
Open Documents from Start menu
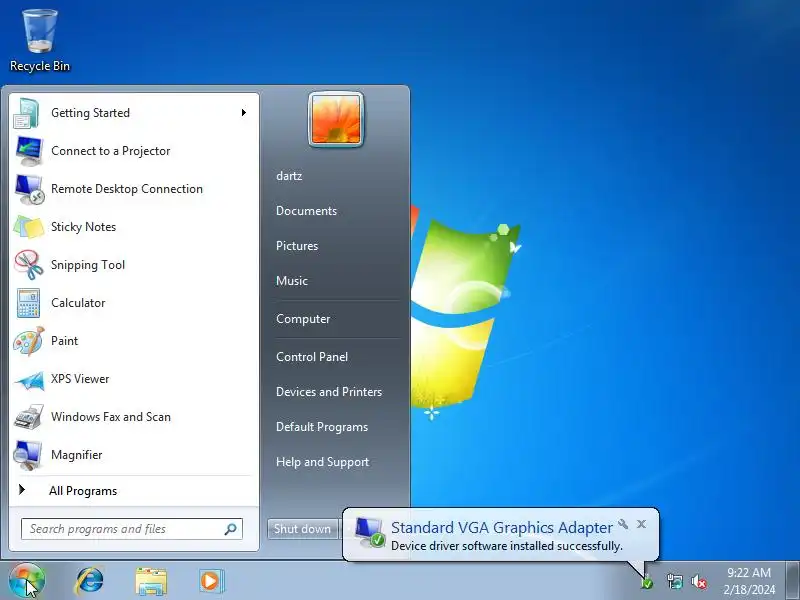pos(306,211)
